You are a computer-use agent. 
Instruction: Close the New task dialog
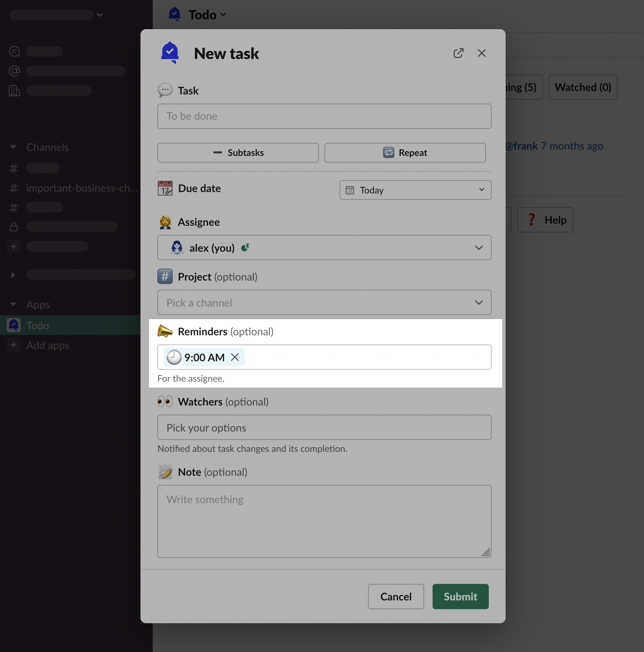pyautogui.click(x=481, y=53)
